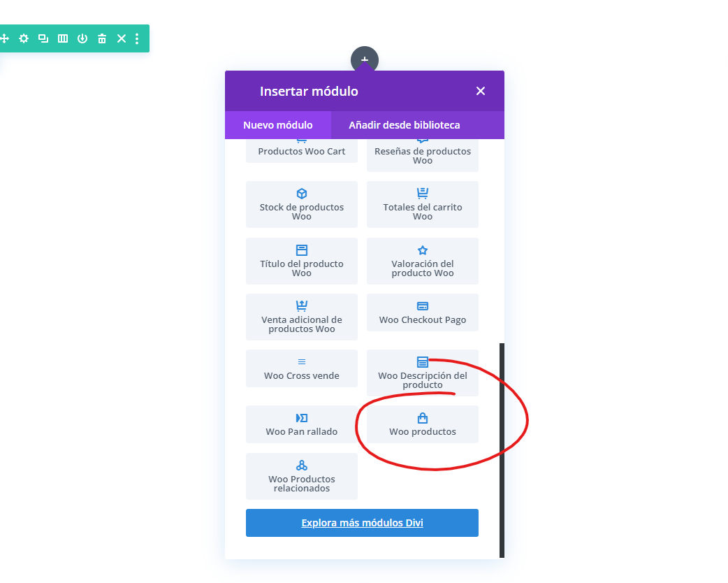This screenshot has height=583, width=728.
Task: Switch to Nuevo módulo tab
Action: (277, 125)
